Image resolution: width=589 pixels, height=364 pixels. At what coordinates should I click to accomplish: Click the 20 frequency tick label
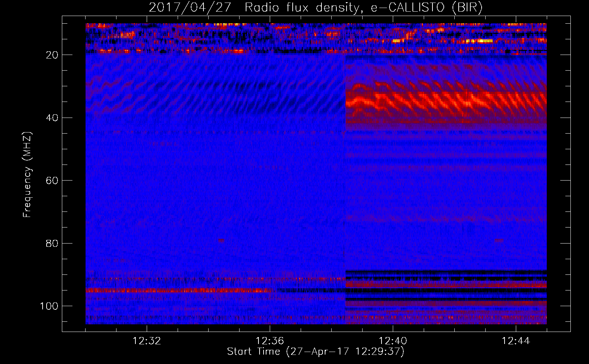[x=52, y=55]
